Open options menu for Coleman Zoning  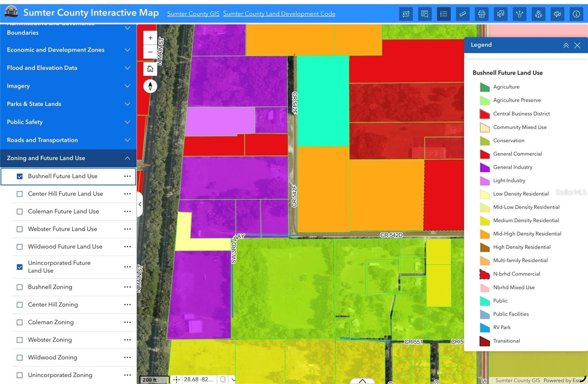(128, 322)
